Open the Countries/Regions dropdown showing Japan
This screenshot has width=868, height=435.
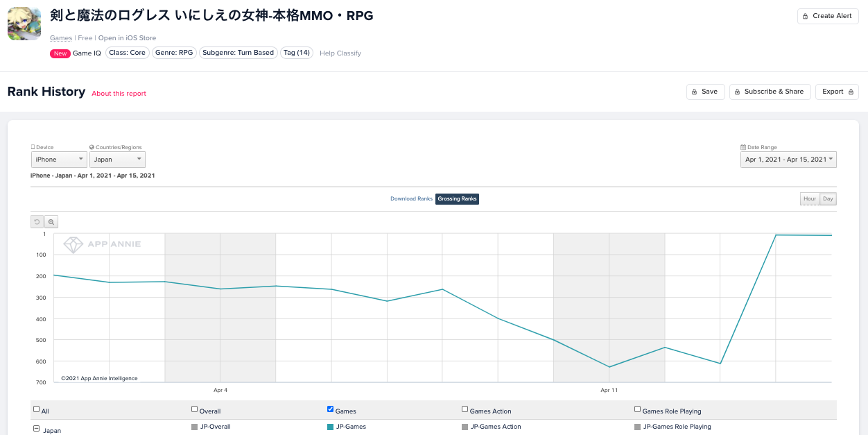pyautogui.click(x=117, y=160)
